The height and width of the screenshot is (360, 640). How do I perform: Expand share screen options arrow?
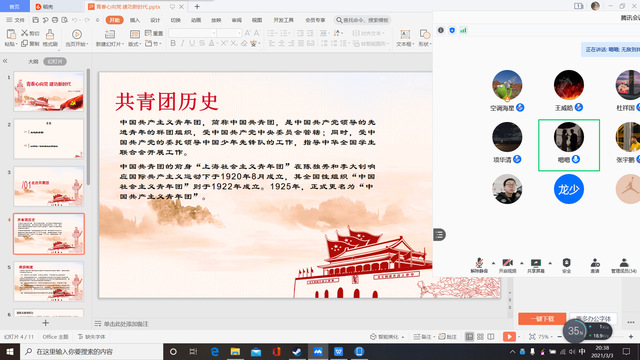550,263
